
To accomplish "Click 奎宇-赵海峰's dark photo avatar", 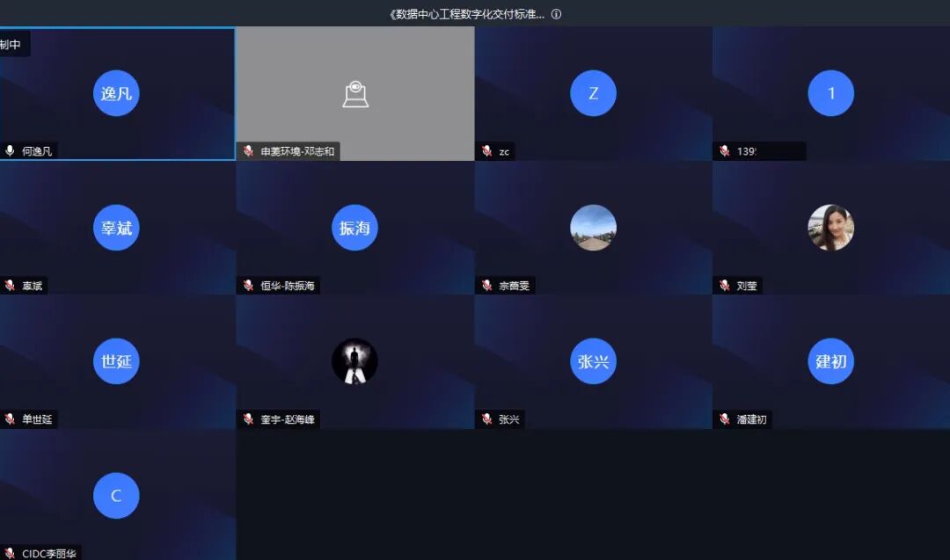I will coord(354,361).
